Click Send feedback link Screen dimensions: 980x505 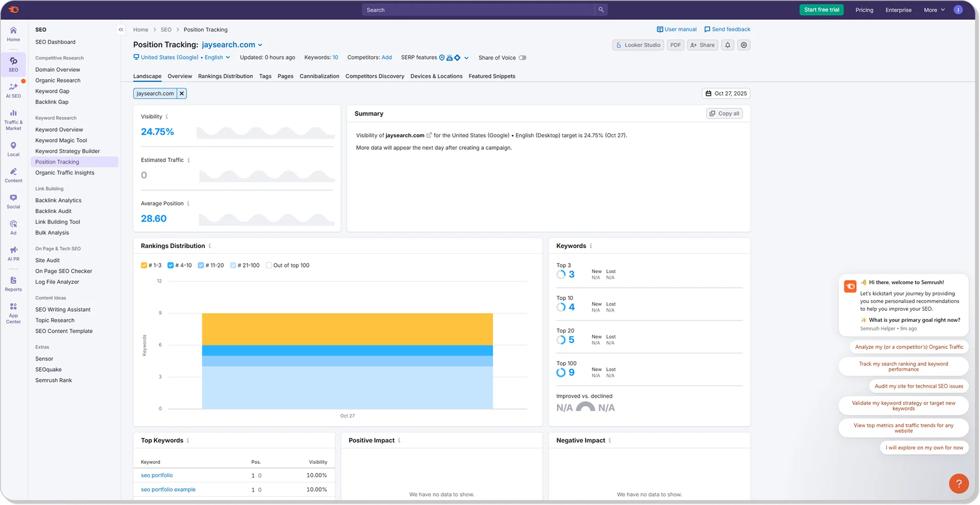(x=727, y=29)
